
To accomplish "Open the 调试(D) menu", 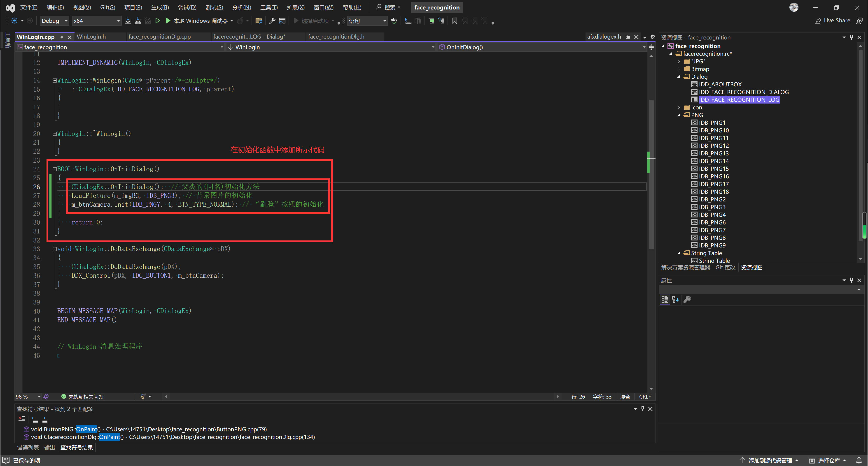I will (x=187, y=7).
